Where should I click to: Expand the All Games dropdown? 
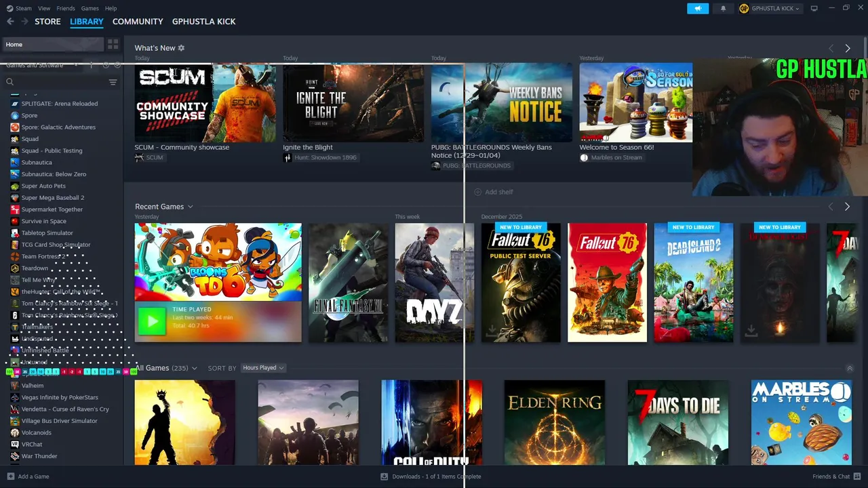click(194, 368)
